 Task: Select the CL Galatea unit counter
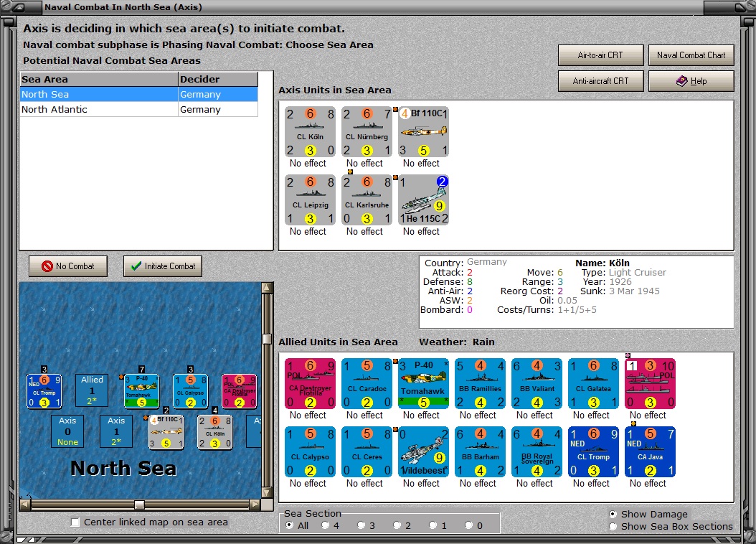point(593,384)
